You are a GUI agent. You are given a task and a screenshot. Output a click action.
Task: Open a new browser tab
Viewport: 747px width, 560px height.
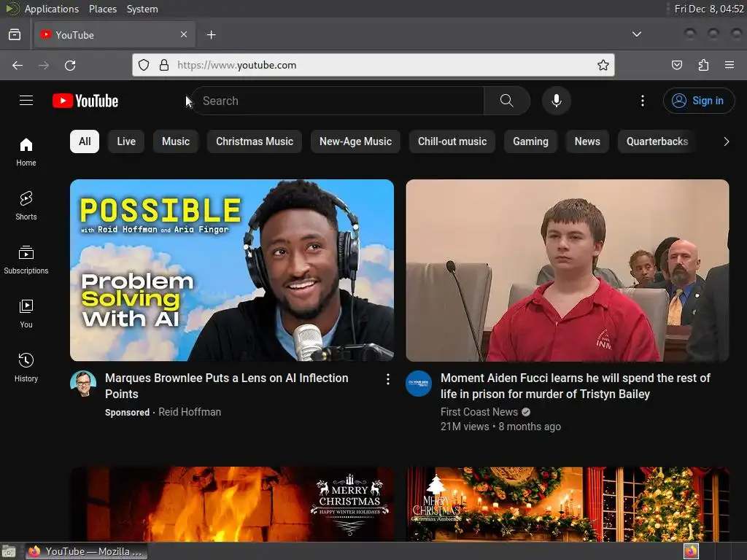tap(211, 35)
